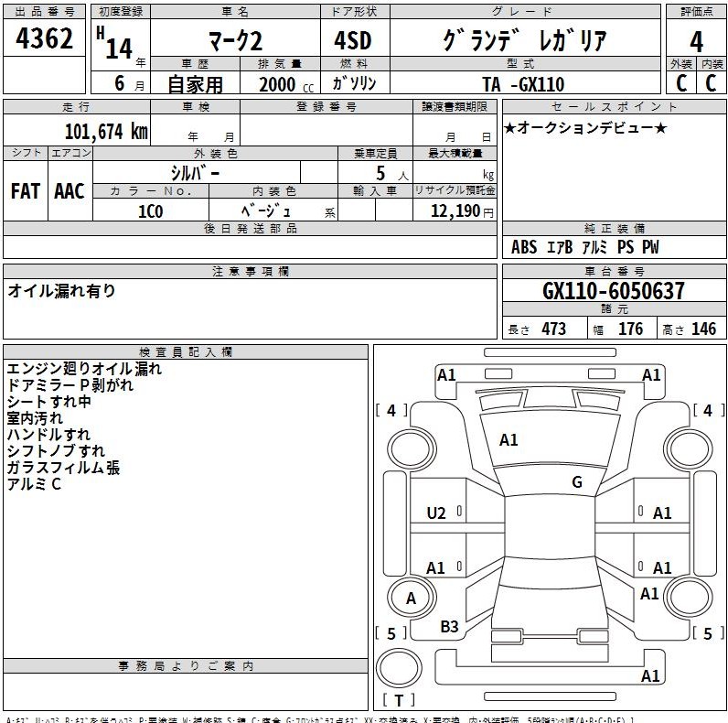Click the shift type FAT
Image resolution: width=728 pixels, height=723 pixels.
(x=26, y=191)
